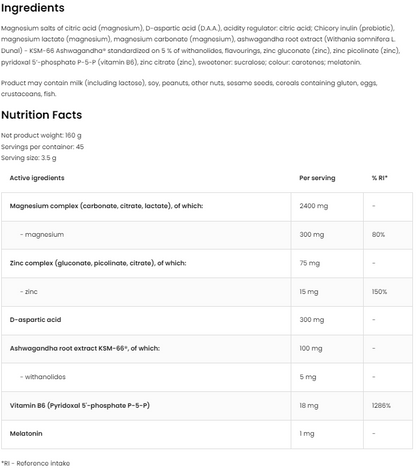
Task: Select the withanolides 5 mg value
Action: pos(308,377)
